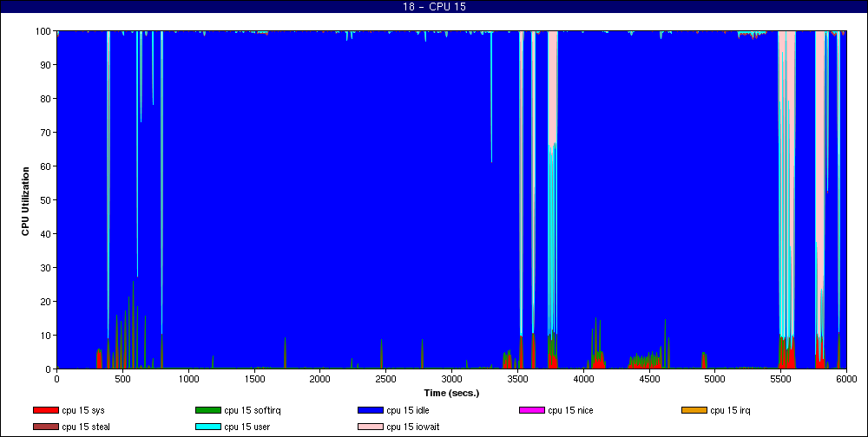The width and height of the screenshot is (868, 437).
Task: Click the brown cpu 15 steal legend swatch
Action: pos(45,427)
